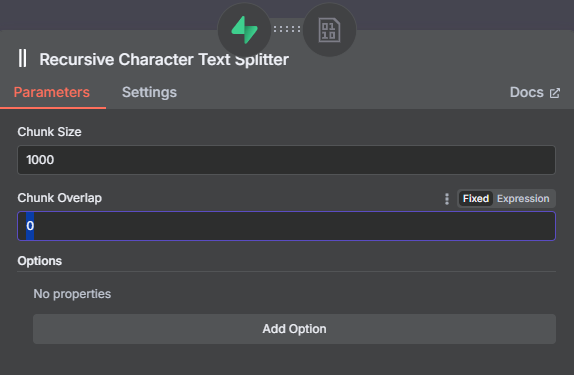The height and width of the screenshot is (375, 574).
Task: Click the Recursive Character Text Splitter title
Action: 164,60
